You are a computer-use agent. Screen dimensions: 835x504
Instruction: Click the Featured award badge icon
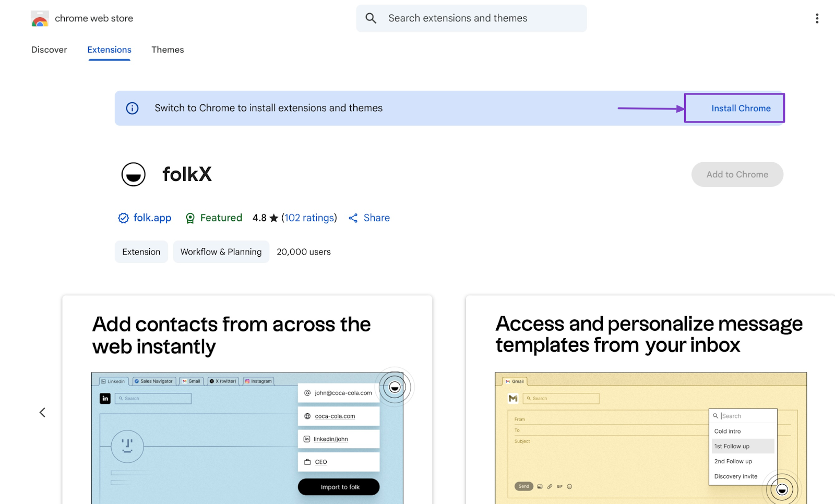click(190, 218)
